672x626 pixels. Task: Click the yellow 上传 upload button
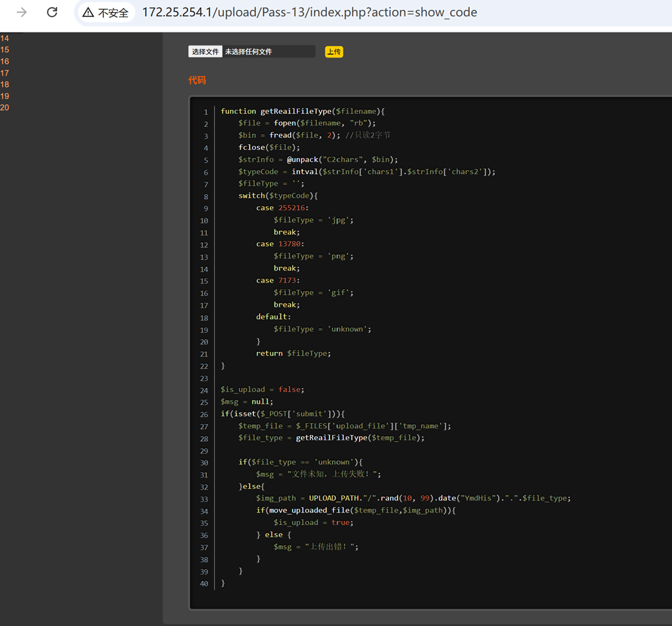334,52
